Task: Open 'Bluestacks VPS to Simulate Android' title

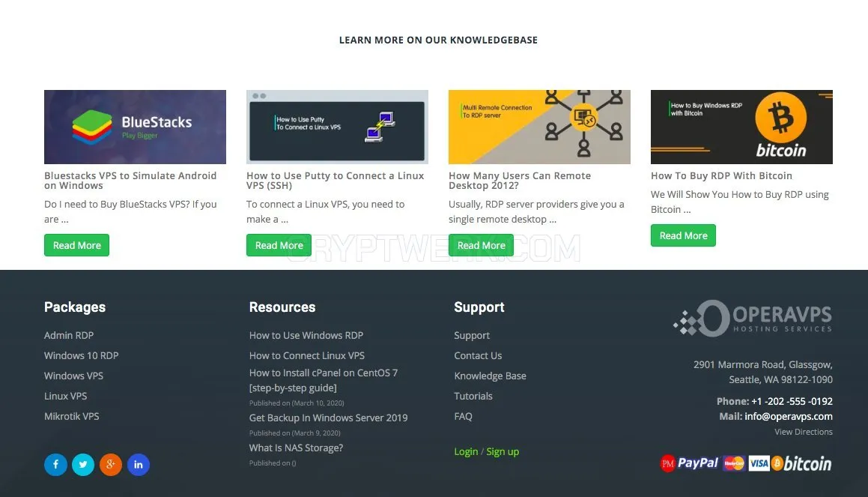Action: click(130, 181)
